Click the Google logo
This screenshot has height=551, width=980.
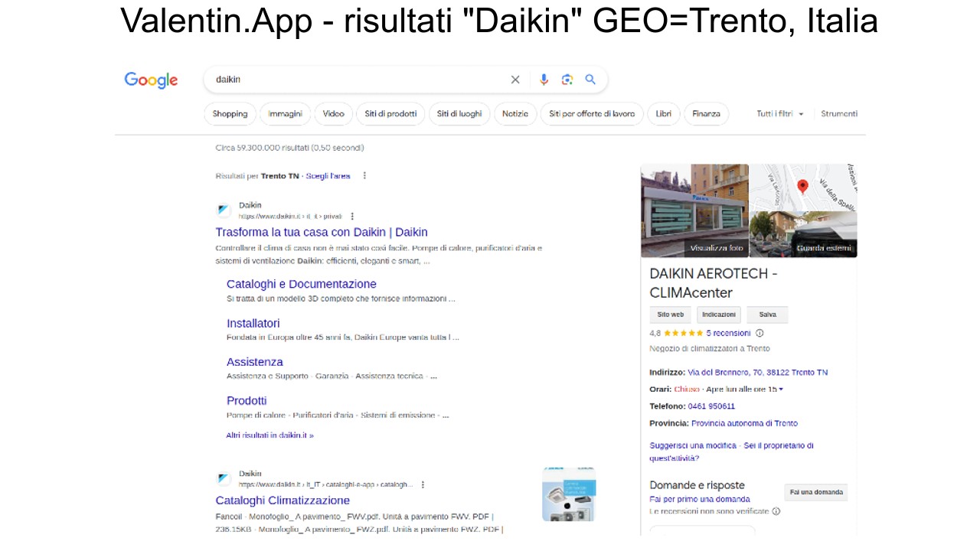[151, 80]
